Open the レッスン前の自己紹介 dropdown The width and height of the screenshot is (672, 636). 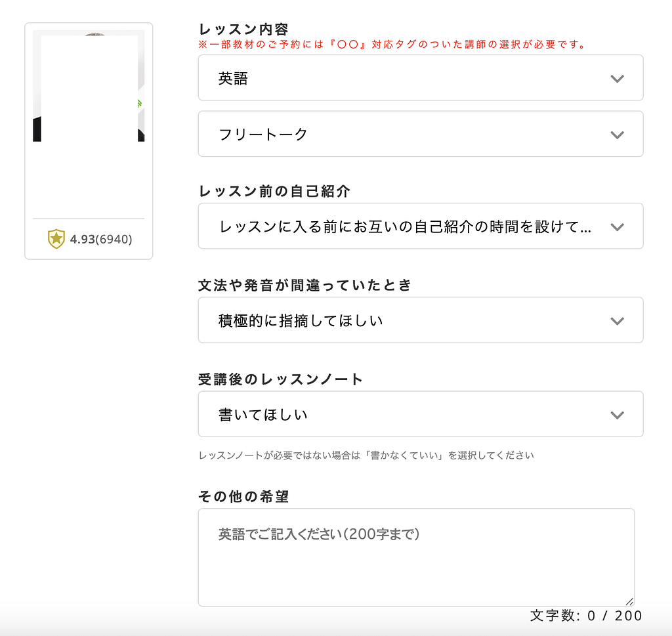coord(420,226)
